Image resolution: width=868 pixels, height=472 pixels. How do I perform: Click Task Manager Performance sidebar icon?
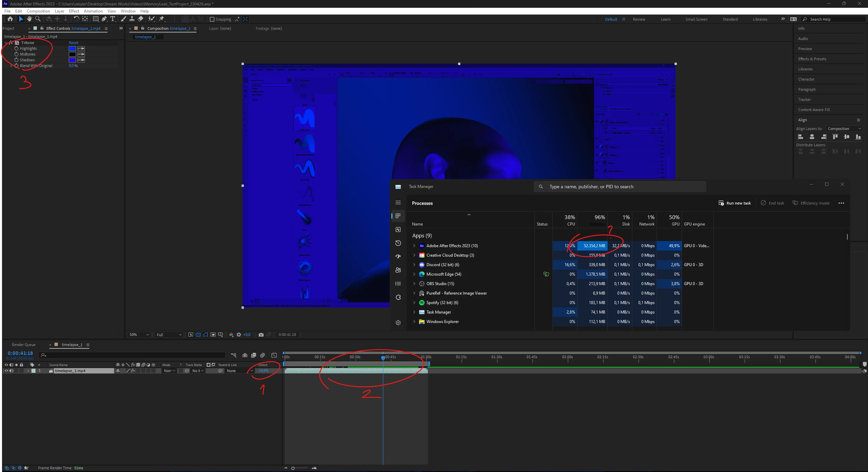click(398, 230)
